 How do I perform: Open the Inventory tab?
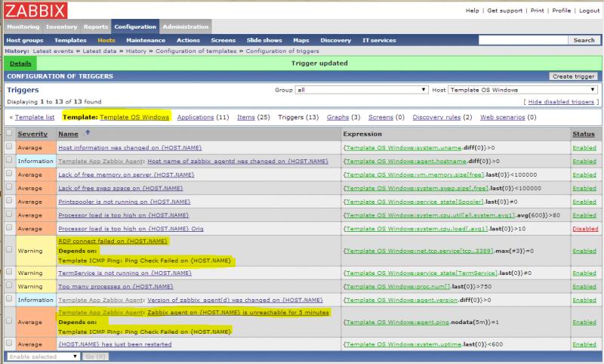[x=61, y=26]
